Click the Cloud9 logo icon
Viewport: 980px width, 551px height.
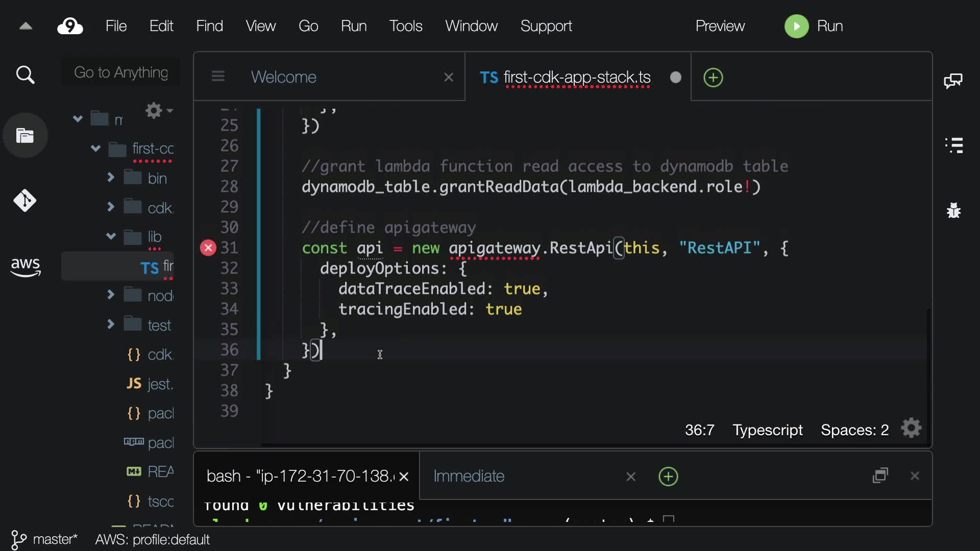[70, 26]
